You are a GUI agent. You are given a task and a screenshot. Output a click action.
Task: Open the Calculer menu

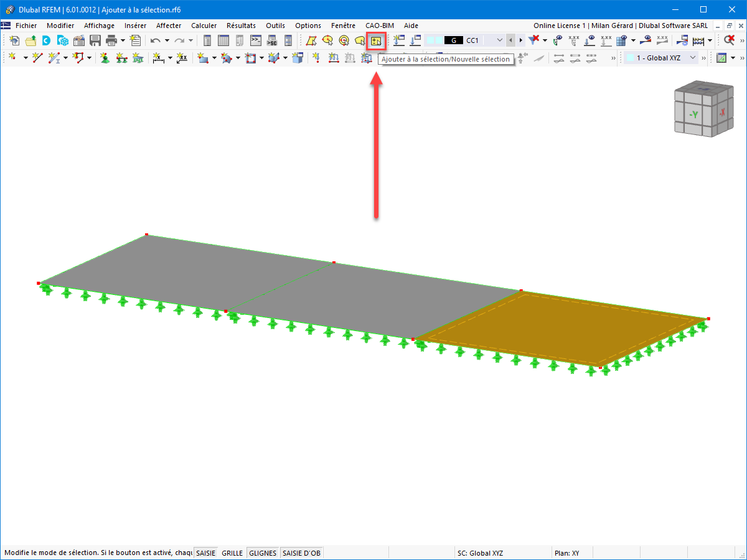pos(204,26)
